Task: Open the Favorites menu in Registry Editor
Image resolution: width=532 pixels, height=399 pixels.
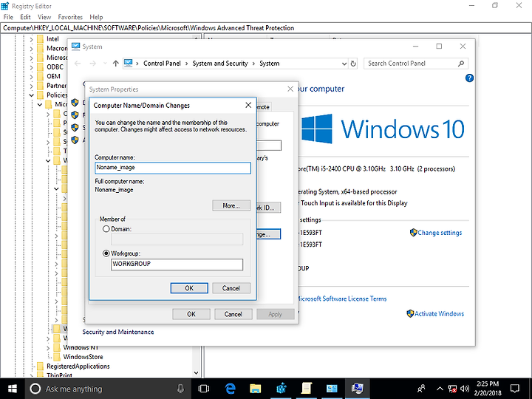Action: click(x=70, y=17)
